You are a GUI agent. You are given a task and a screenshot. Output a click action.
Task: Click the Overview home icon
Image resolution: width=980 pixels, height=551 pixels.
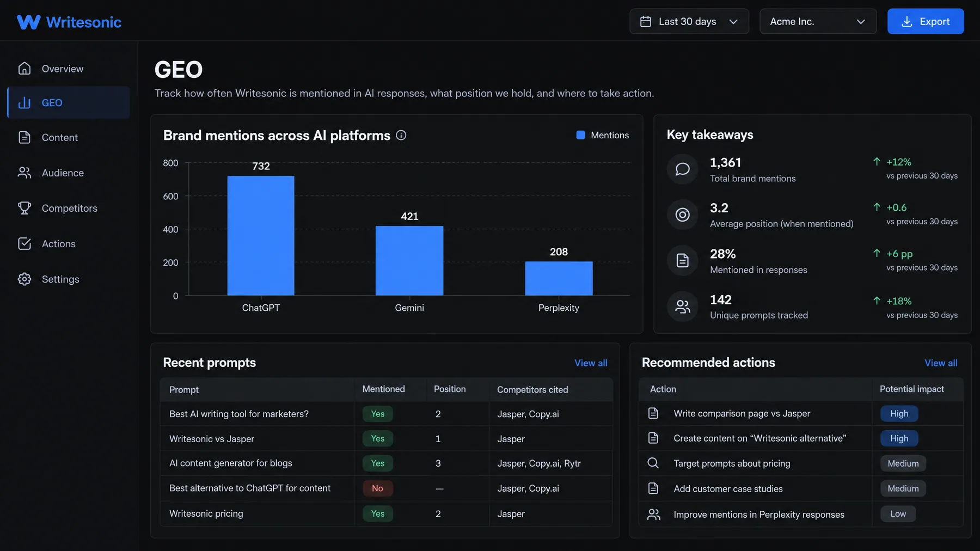[24, 68]
